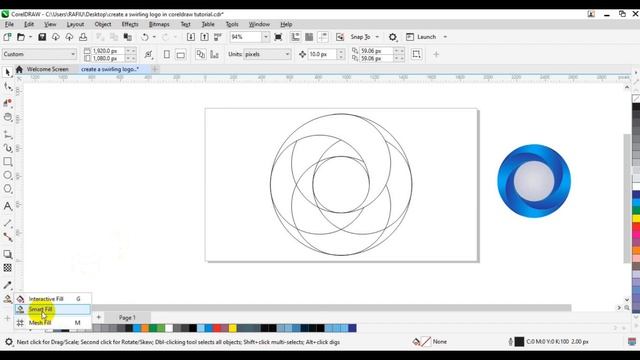Set page orientation to portrait
The image size is (640, 360).
(x=167, y=54)
